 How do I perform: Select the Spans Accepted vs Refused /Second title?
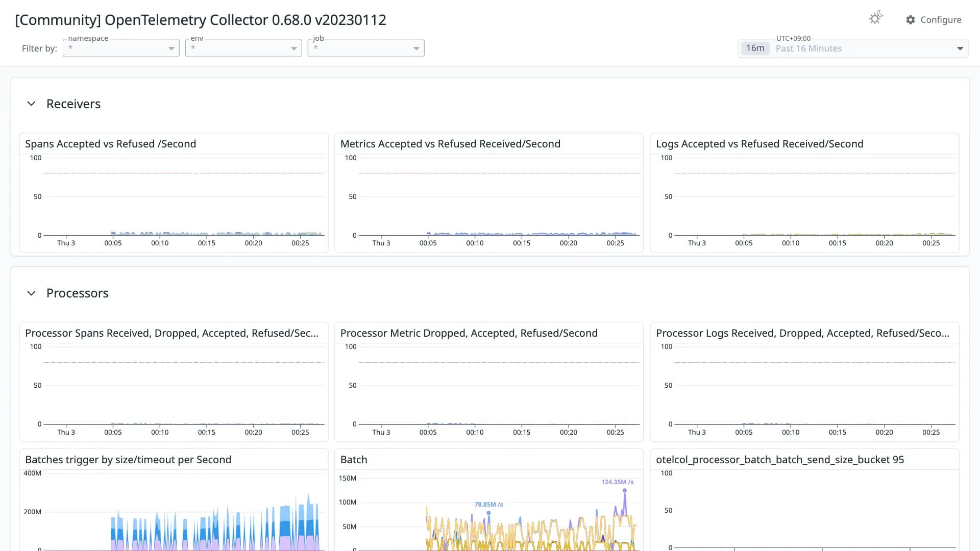[x=111, y=144]
